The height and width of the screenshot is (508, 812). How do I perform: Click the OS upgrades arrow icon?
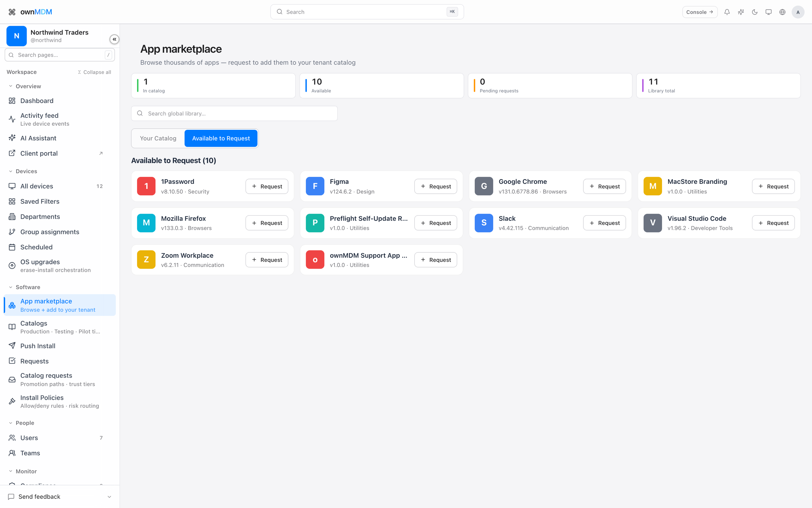coord(12,266)
